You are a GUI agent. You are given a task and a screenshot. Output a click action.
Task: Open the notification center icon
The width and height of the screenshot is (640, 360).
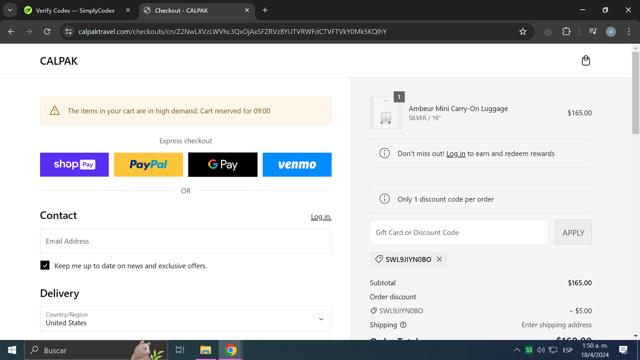(x=623, y=350)
